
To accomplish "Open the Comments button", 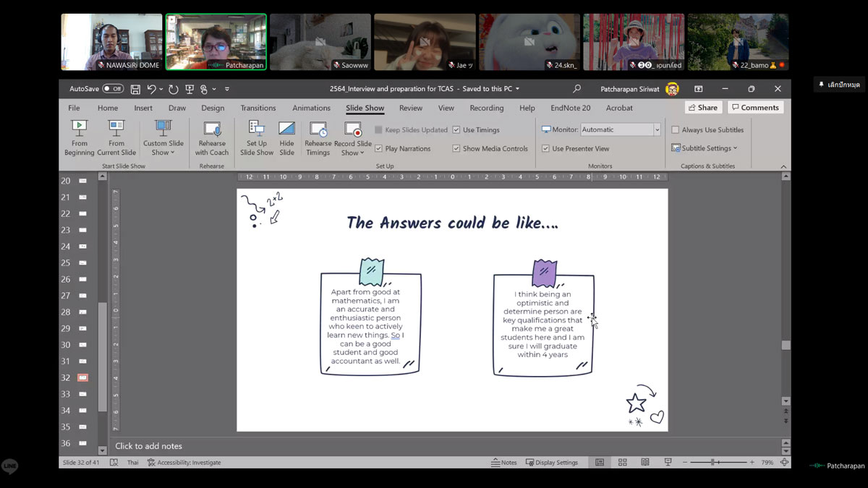I will (x=755, y=108).
